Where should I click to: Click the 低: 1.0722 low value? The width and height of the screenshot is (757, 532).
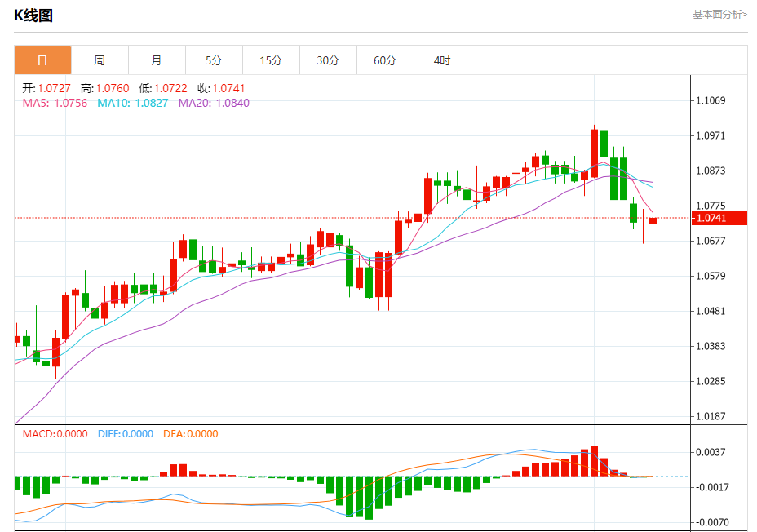(x=163, y=88)
